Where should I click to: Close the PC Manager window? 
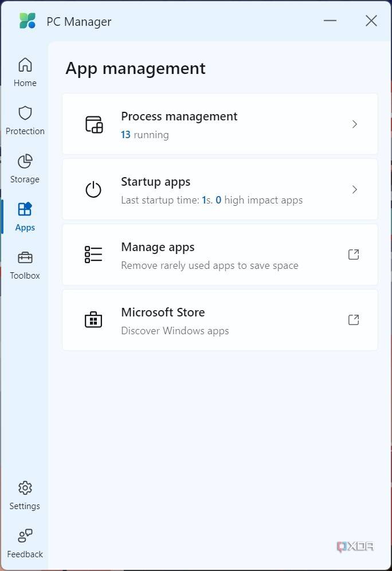tap(371, 21)
